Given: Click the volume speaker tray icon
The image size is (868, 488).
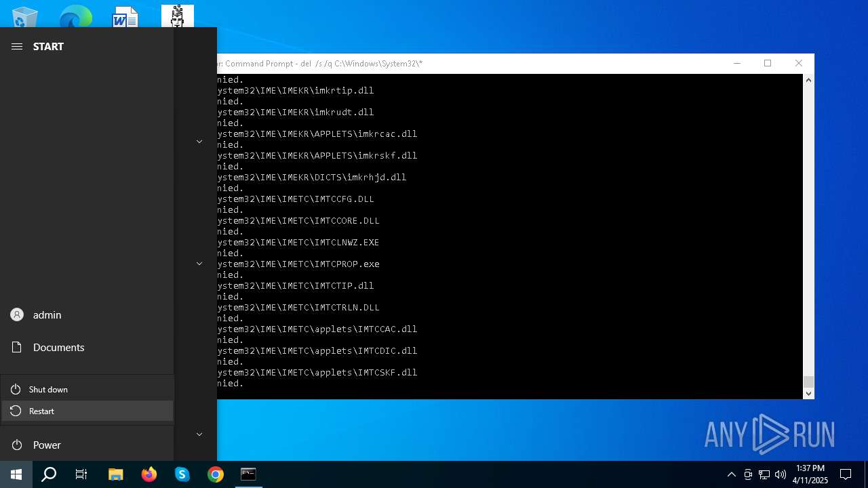Looking at the screenshot, I should click(781, 474).
